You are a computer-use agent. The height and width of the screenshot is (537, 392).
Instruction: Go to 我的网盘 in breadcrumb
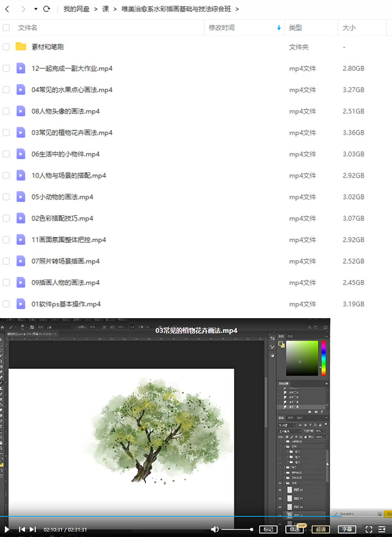pos(76,9)
